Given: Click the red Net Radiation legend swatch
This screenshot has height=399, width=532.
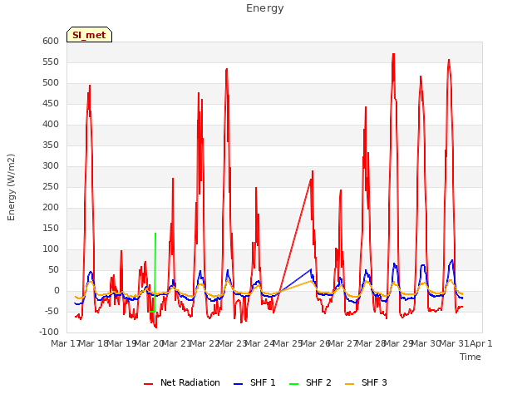Looking at the screenshot, I should pos(148,384).
